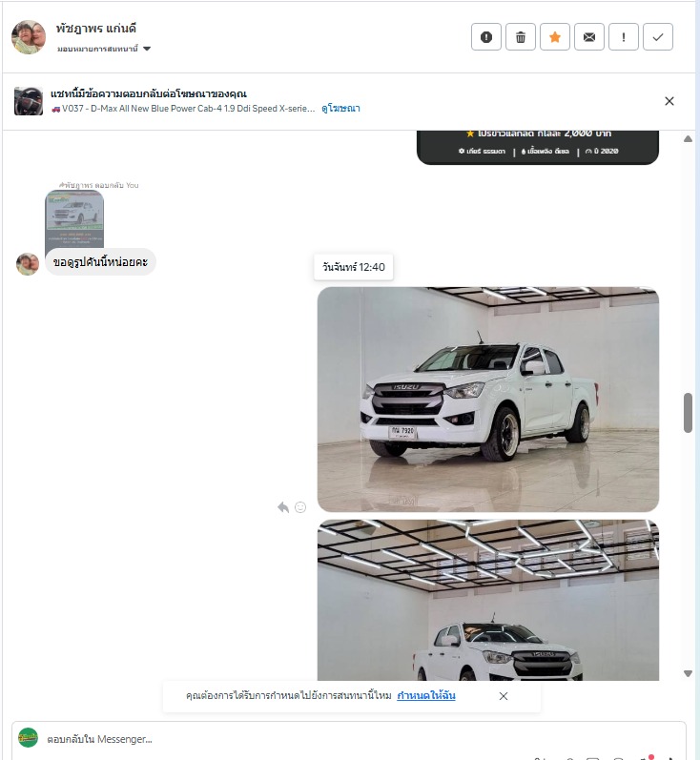Image resolution: width=700 pixels, height=760 pixels.
Task: Select the message ขอดูรูปคันนี้หน่อยคะ
Action: tap(100, 262)
